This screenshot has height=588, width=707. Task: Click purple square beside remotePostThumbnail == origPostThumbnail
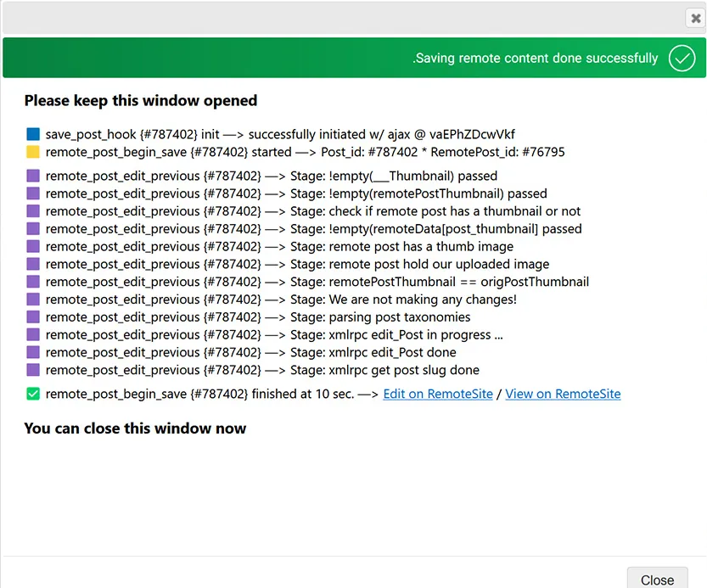point(33,282)
